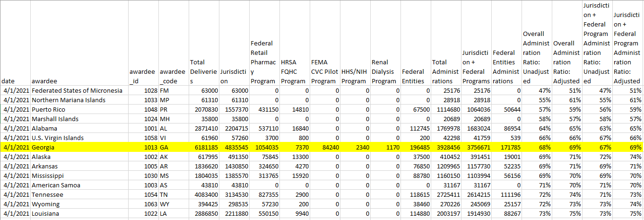Select Alaska's HRSA FQHC value 13300
This screenshot has width=644, height=220.
coord(294,157)
